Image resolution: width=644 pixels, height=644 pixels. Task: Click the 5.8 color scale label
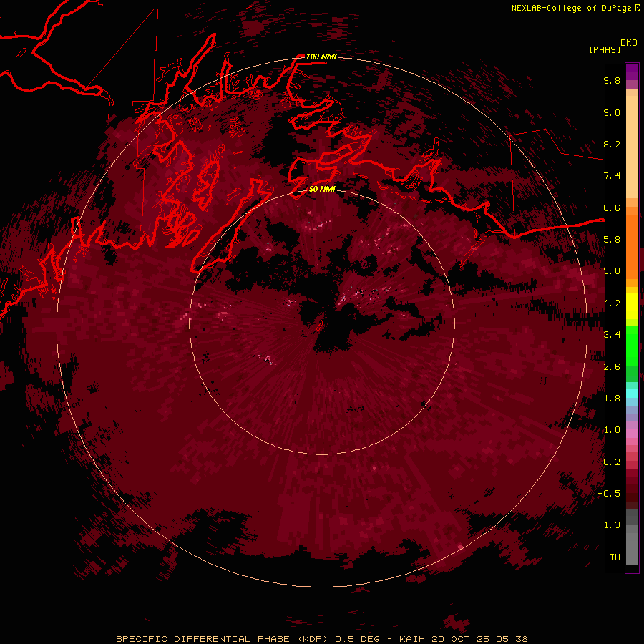pos(612,240)
